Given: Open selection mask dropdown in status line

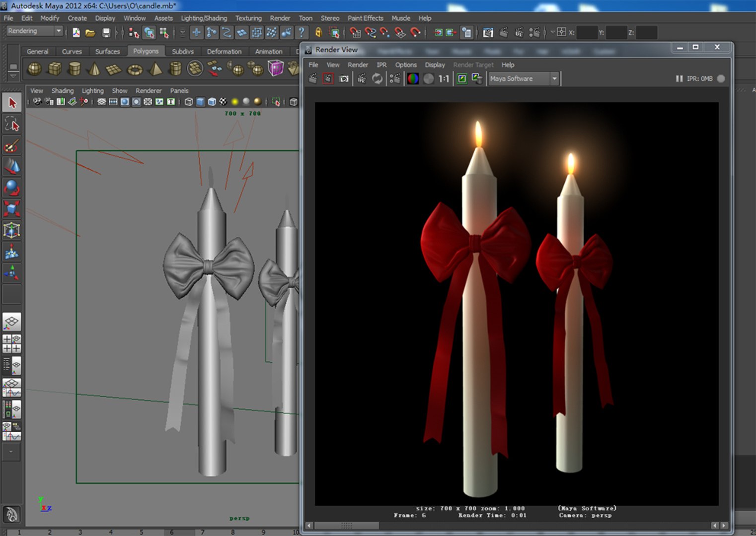Looking at the screenshot, I should [182, 33].
